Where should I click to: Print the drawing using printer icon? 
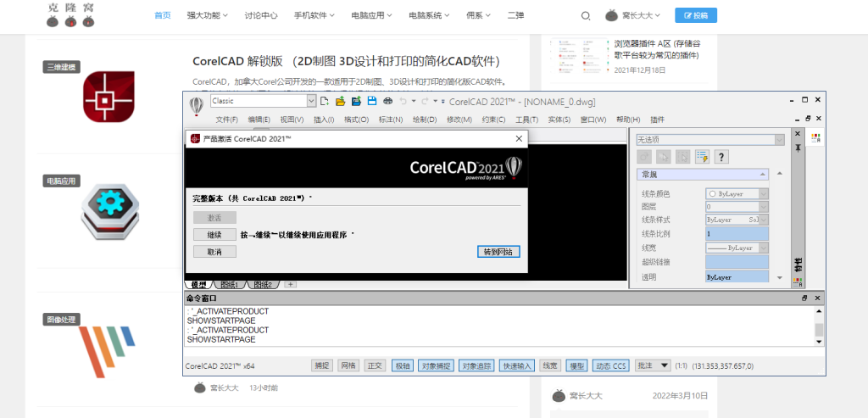coord(388,101)
